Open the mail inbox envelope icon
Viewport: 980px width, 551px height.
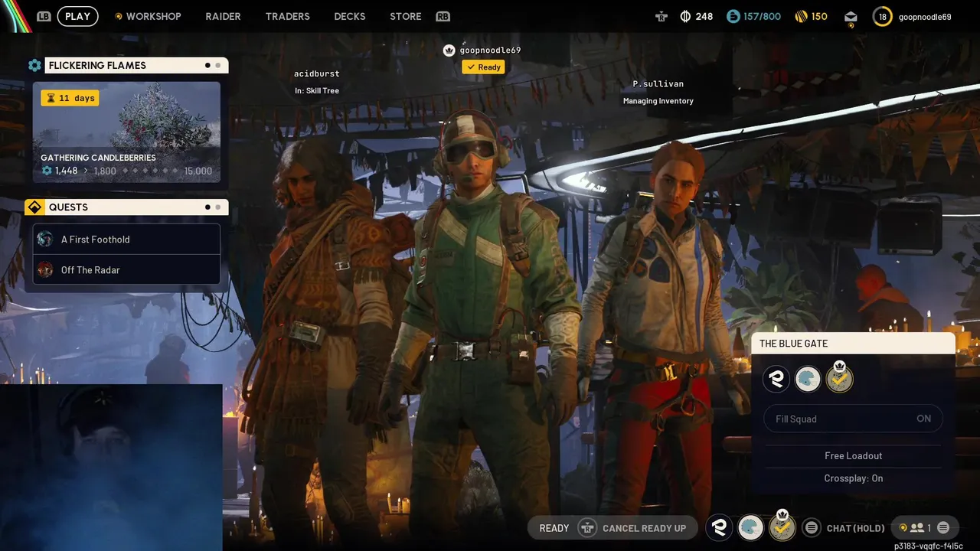click(851, 17)
